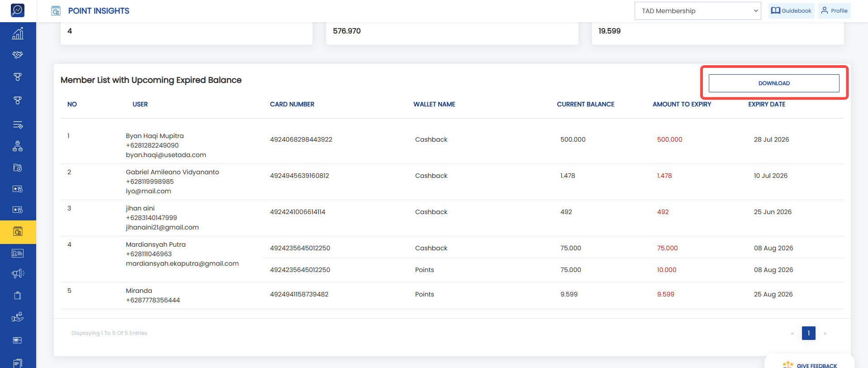Select user name Gabriel Amileano Vidyananto
868x368 pixels.
tap(172, 172)
